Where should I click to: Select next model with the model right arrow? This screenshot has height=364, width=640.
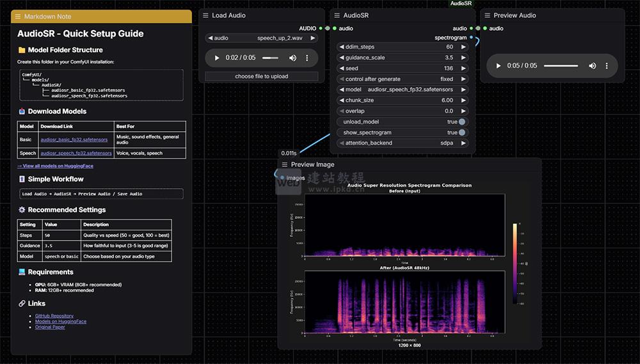click(x=463, y=90)
